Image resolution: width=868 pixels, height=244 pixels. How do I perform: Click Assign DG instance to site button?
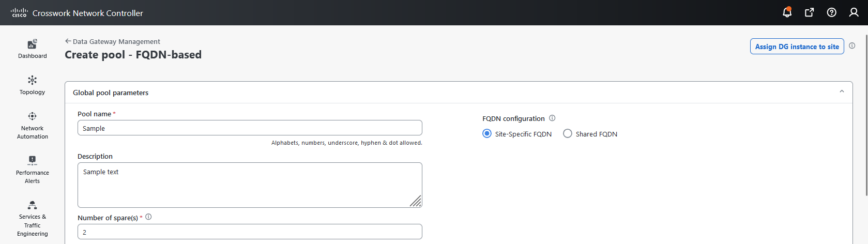click(x=797, y=47)
